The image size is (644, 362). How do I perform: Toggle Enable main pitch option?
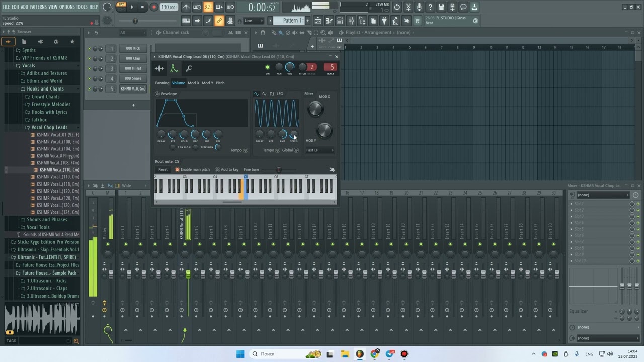[177, 170]
